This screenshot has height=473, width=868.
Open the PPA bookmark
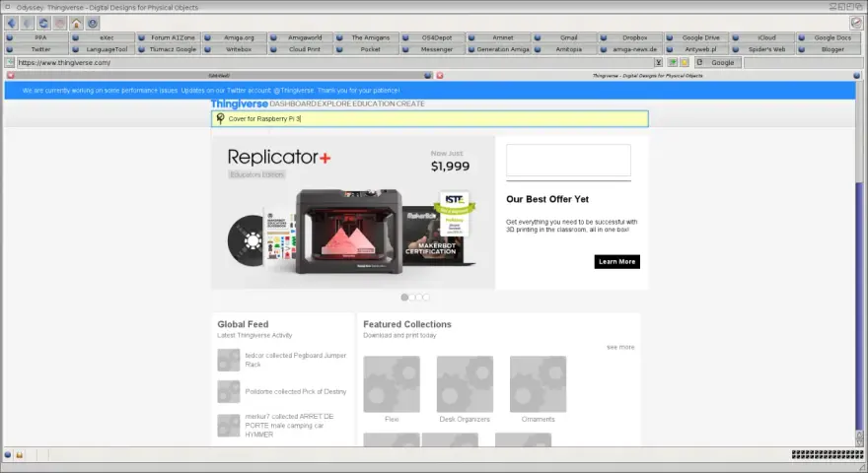pyautogui.click(x=36, y=37)
